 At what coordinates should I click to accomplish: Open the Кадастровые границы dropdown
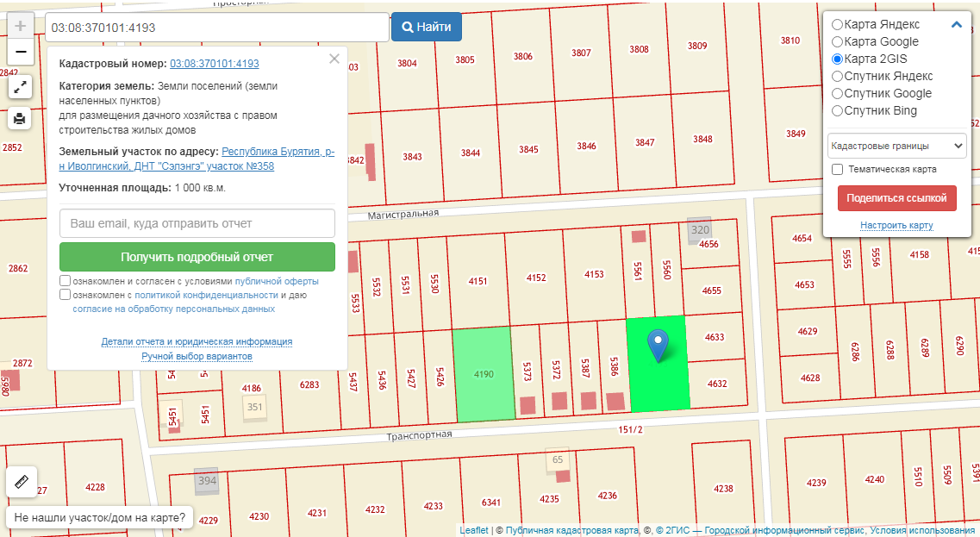(897, 146)
